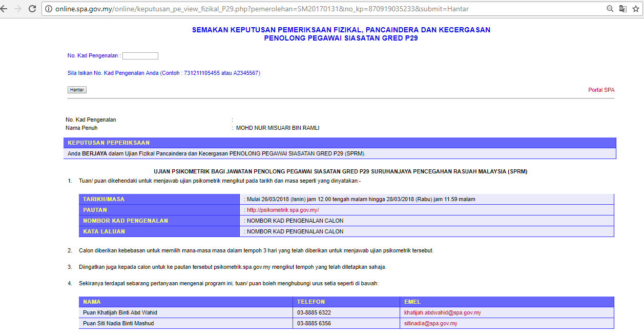Click the Hantar button
Image resolution: width=644 pixels, height=334 pixels.
[77, 90]
